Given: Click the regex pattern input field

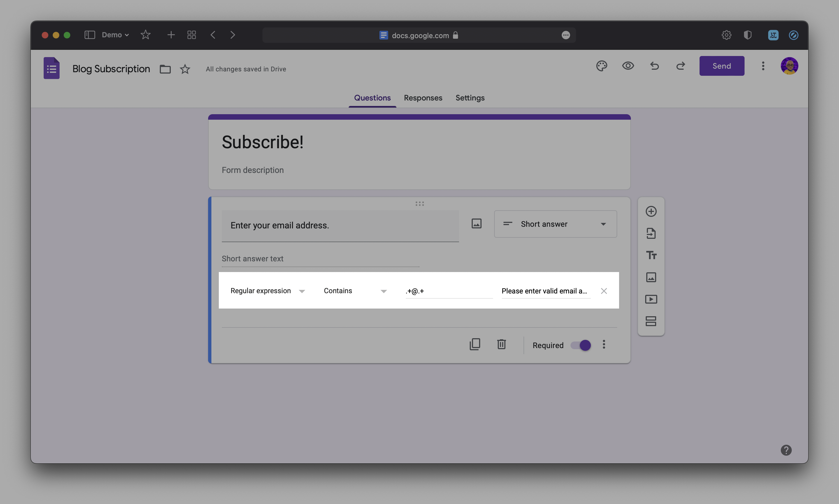Looking at the screenshot, I should click(448, 291).
